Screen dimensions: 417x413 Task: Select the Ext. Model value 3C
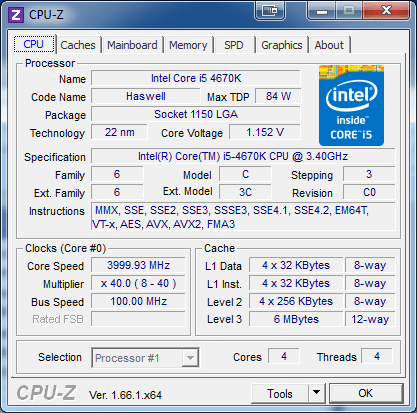[x=245, y=192]
